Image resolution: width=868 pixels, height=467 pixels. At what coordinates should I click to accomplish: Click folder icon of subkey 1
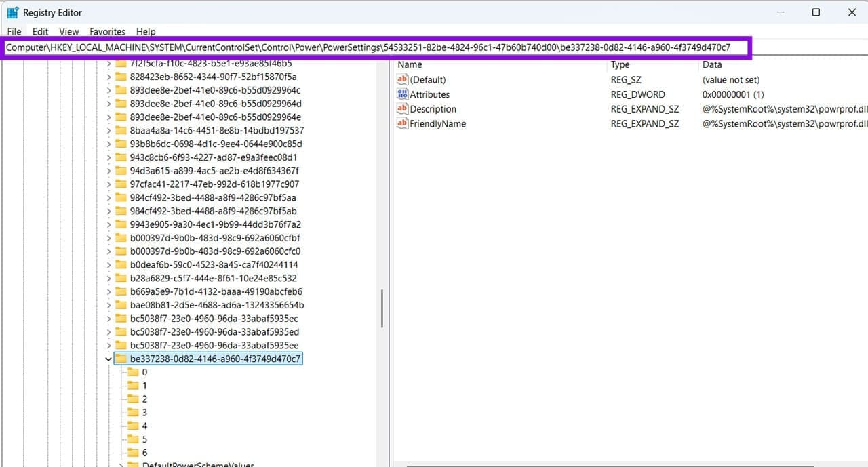pyautogui.click(x=133, y=385)
